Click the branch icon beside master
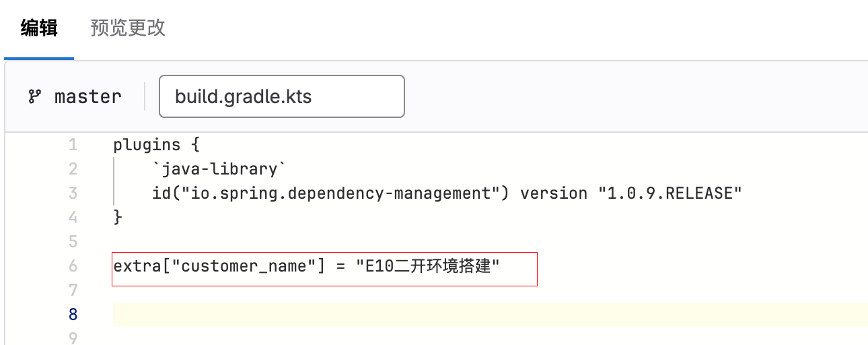Screen dimensions: 868x345 click(x=34, y=96)
